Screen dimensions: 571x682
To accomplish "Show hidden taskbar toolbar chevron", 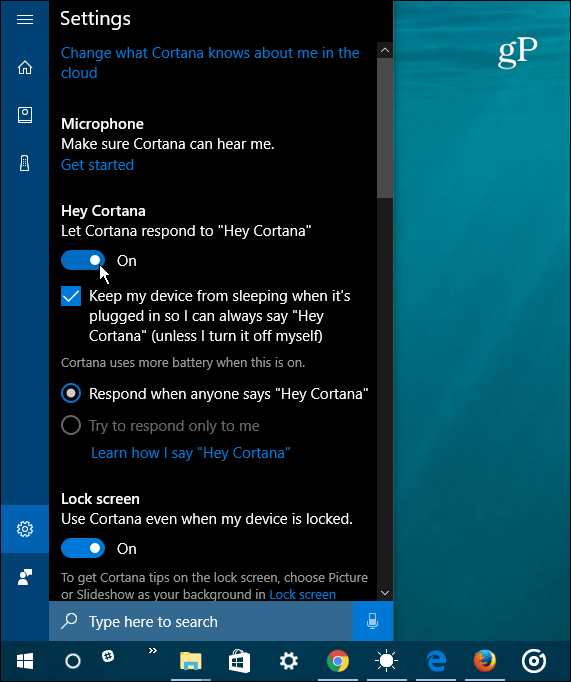I will click(x=153, y=651).
